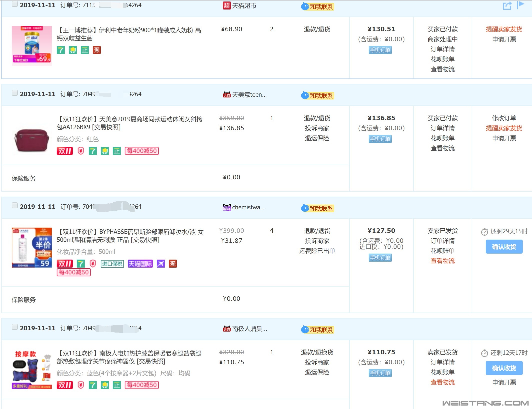The height and width of the screenshot is (409, 532).
Task: Click the 每400减50 badge under the red bag item
Action: [142, 151]
